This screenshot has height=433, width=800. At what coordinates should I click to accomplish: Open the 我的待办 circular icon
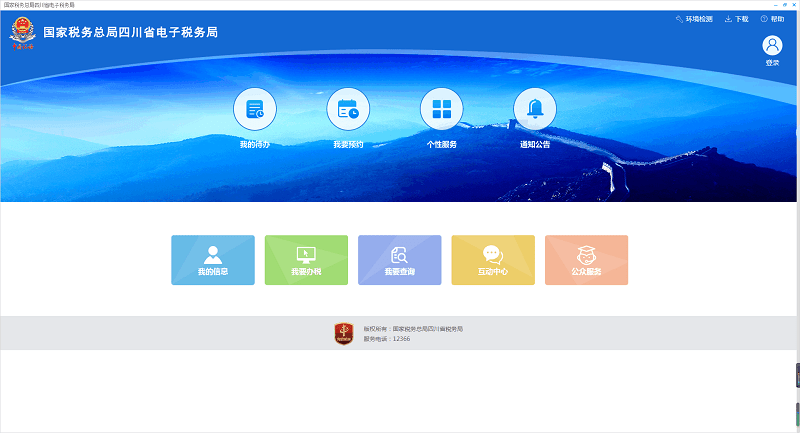pyautogui.click(x=254, y=110)
